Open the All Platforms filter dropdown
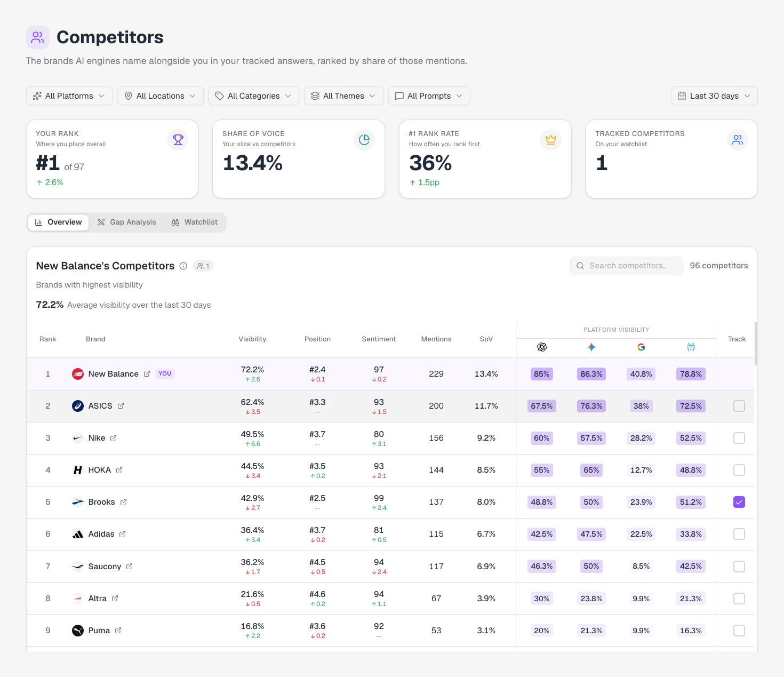Image resolution: width=784 pixels, height=677 pixels. point(69,96)
